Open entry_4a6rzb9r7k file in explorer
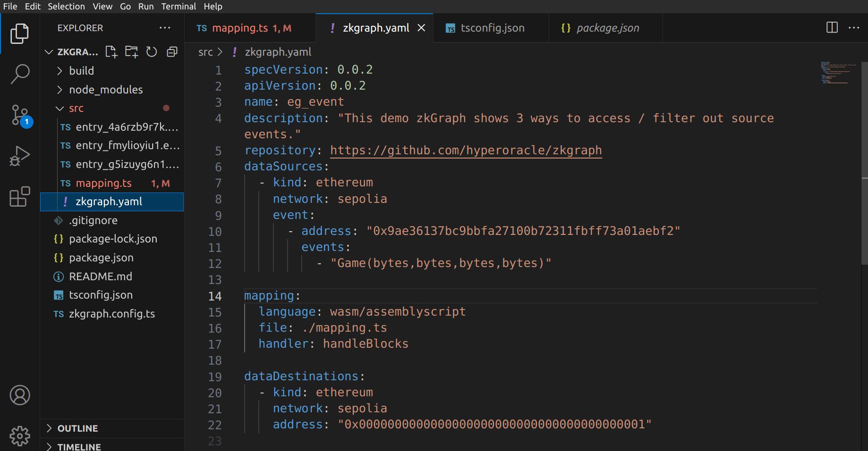This screenshot has height=451, width=868. point(112,127)
